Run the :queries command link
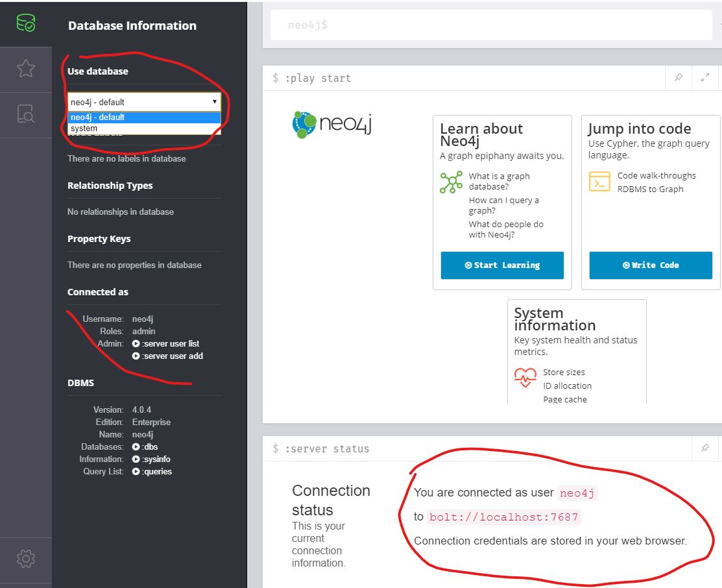 click(x=157, y=471)
